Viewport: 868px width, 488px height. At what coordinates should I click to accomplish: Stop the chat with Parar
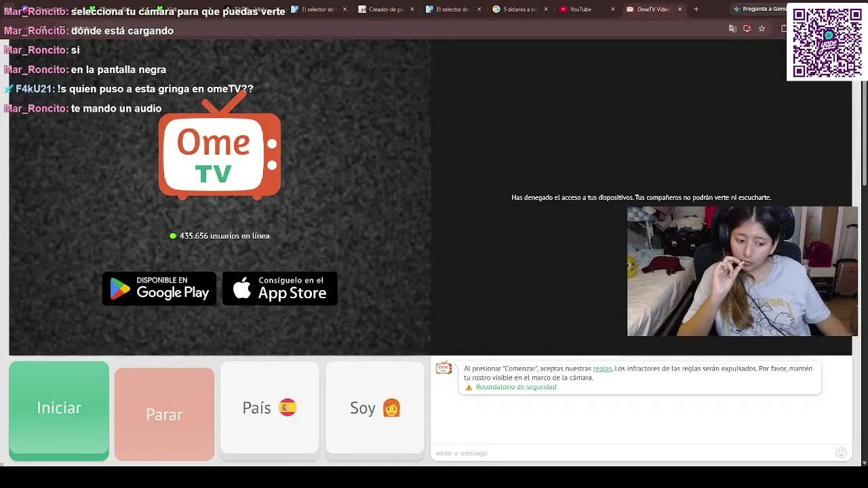click(164, 414)
